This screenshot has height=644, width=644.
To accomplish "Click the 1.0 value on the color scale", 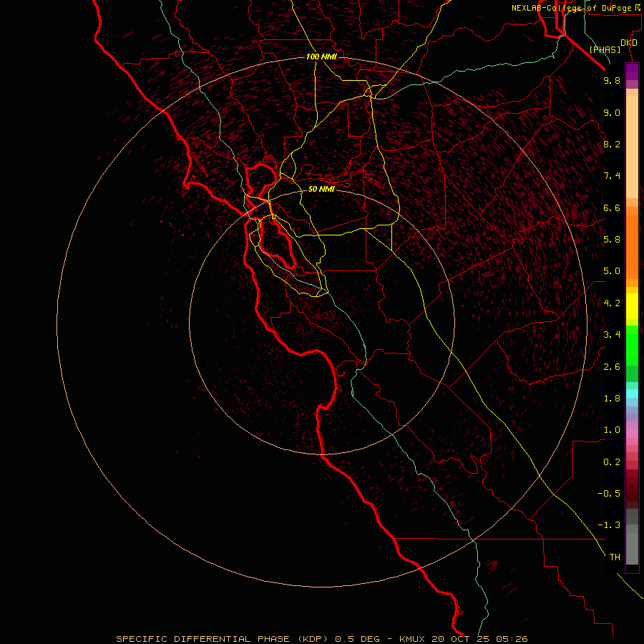I will (x=612, y=430).
